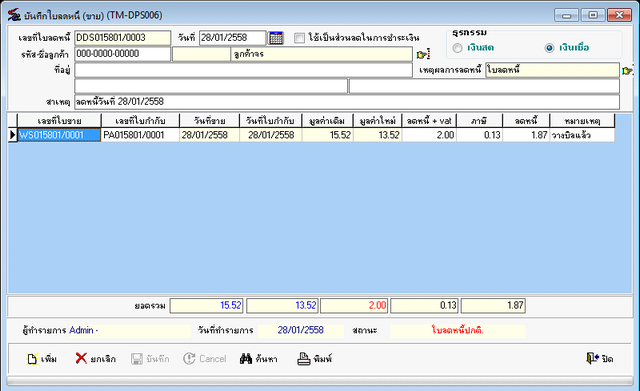Image resolution: width=640 pixels, height=391 pixels.
Task: Open customer lookup icon beside ลูกค้าจร
Action: (x=422, y=54)
